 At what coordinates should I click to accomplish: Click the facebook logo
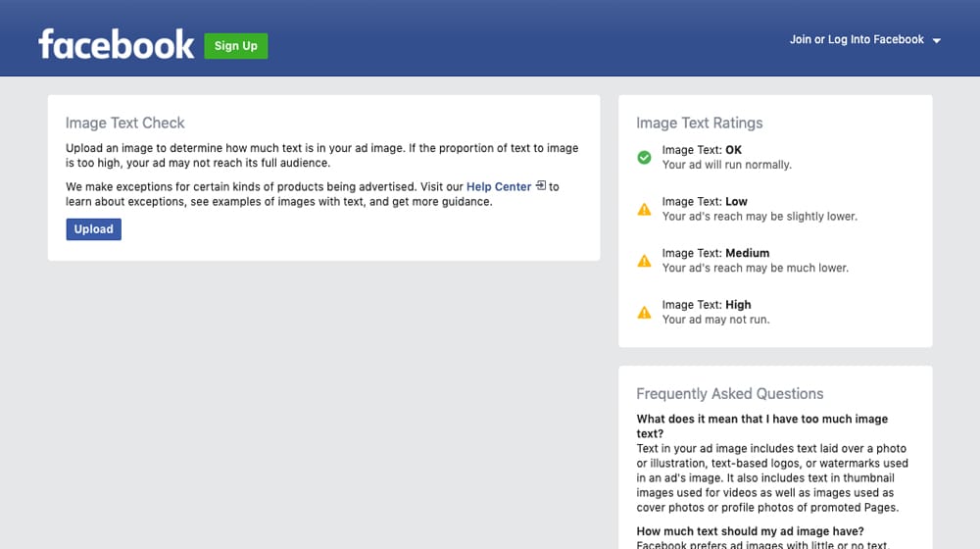tap(117, 44)
